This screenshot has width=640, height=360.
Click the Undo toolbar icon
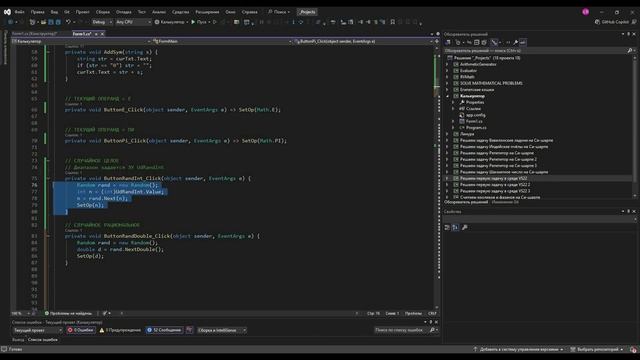[68, 22]
